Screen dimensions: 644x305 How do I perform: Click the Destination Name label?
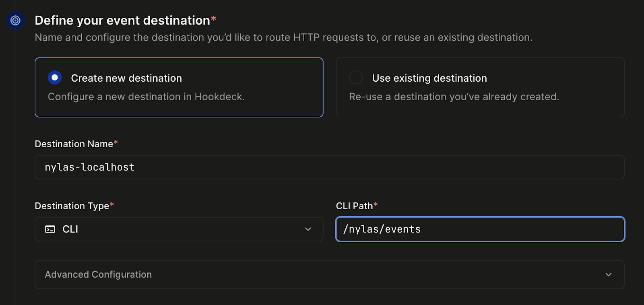coord(74,144)
